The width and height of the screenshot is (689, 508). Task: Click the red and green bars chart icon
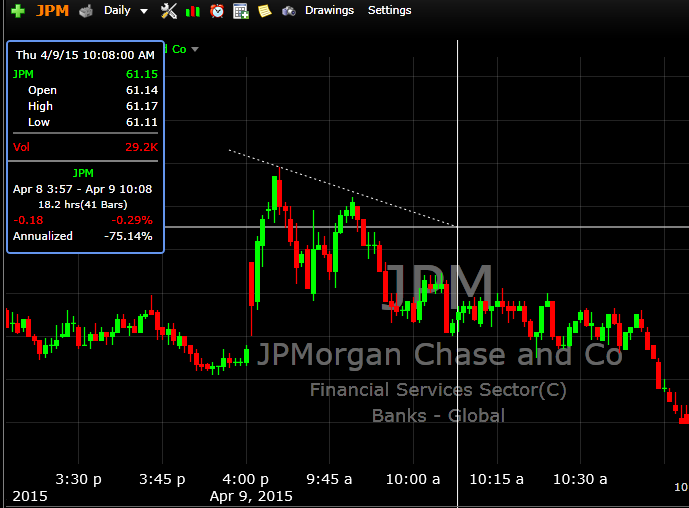click(x=193, y=11)
